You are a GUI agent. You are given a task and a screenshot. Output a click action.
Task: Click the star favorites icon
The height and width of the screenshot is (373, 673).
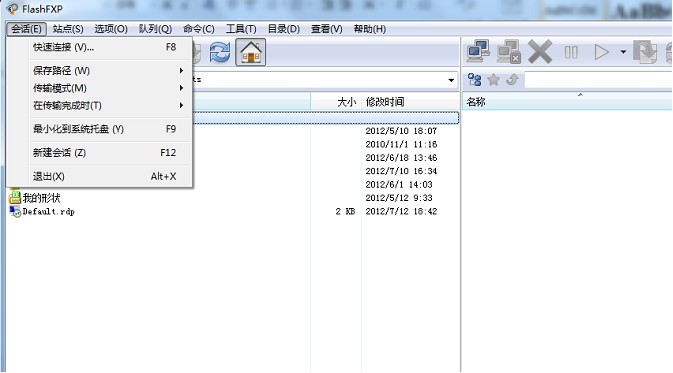[x=494, y=79]
